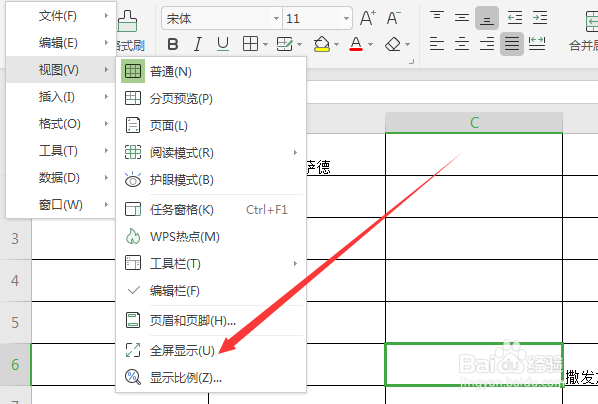Click the center horizontally icon
The width and height of the screenshot is (598, 404).
tap(462, 44)
